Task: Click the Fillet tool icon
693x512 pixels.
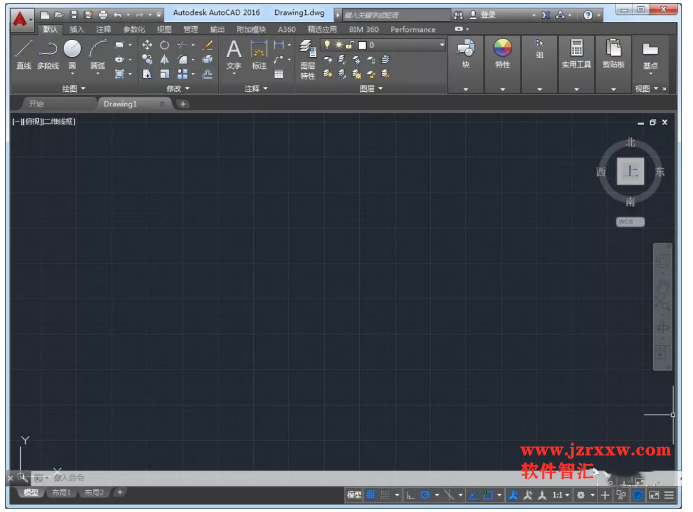Action: 182,59
